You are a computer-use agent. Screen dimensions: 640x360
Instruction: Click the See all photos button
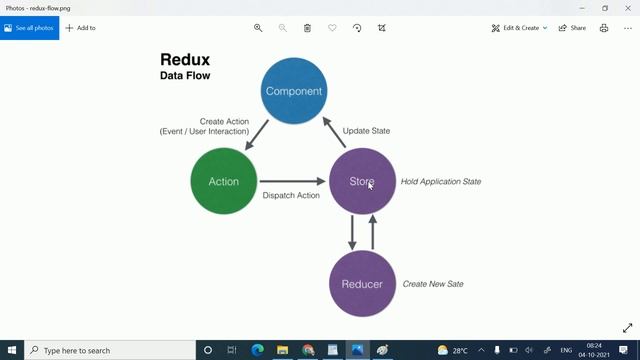tap(29, 28)
